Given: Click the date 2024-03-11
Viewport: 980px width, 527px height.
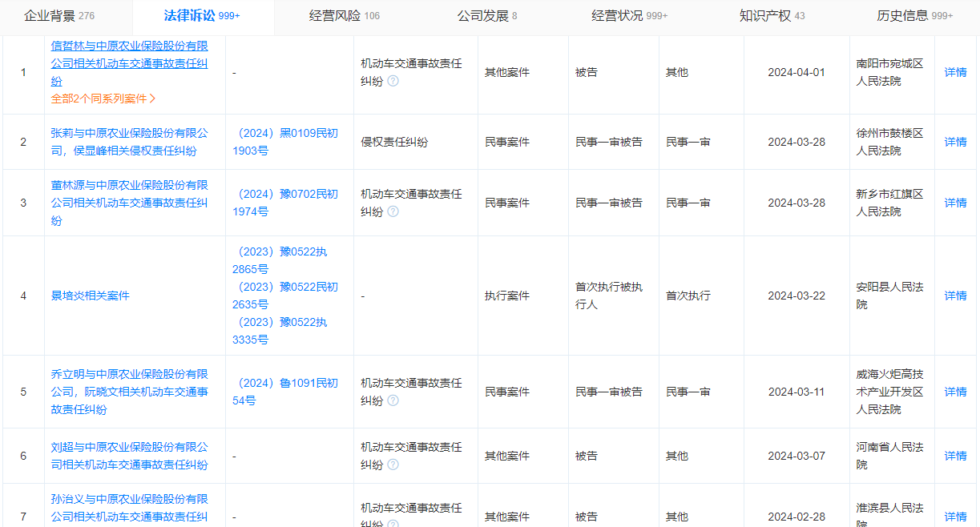Looking at the screenshot, I should [797, 392].
